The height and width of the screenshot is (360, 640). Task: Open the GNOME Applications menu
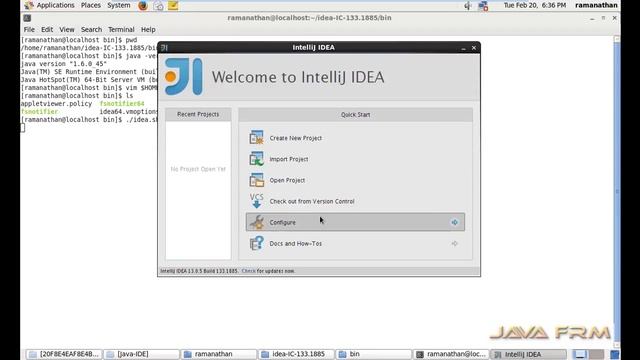(x=55, y=5)
